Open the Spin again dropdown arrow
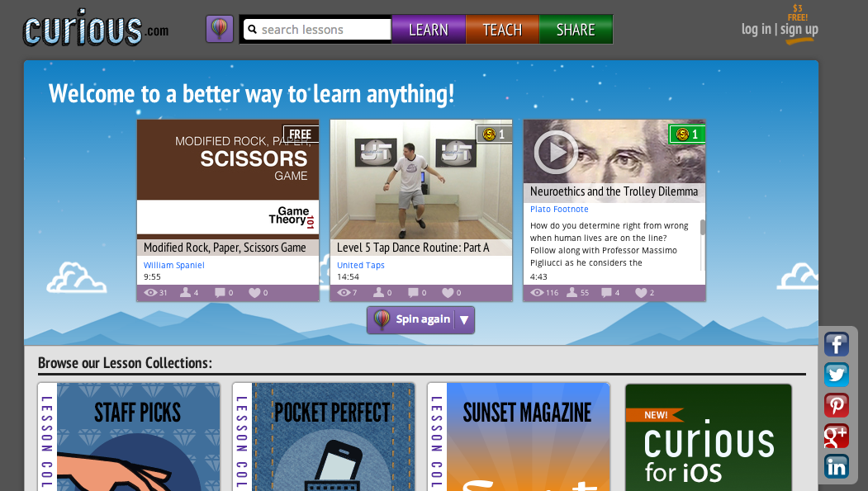This screenshot has height=491, width=868. pyautogui.click(x=464, y=319)
